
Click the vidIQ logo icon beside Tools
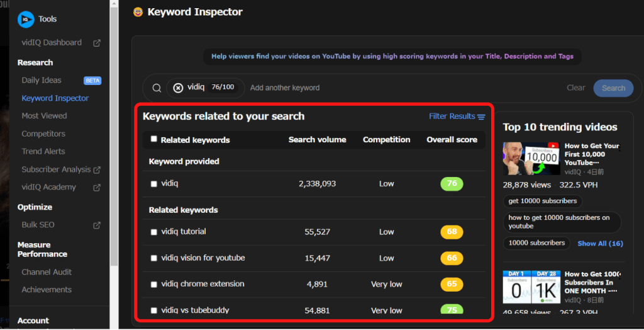click(26, 20)
